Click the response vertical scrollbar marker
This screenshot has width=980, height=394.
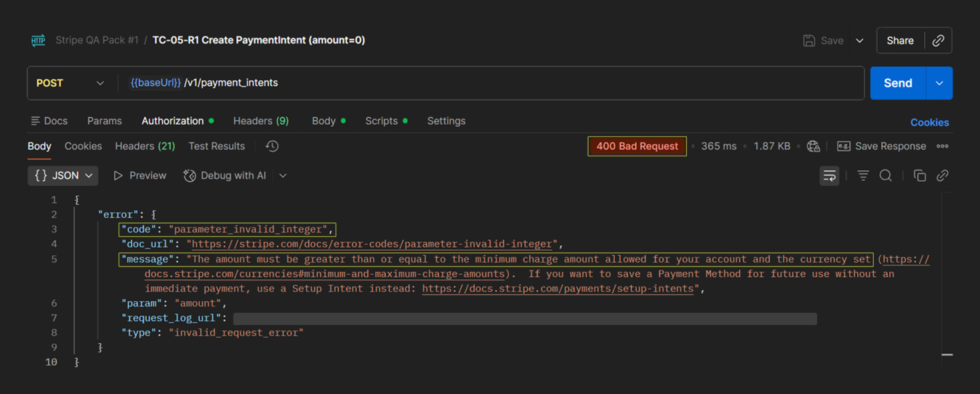[x=947, y=355]
